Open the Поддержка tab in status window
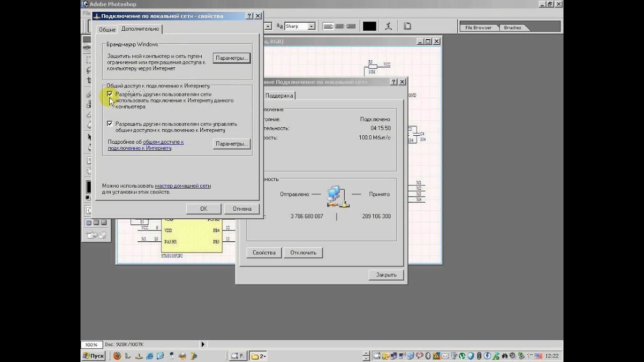The image size is (644, 362). (x=279, y=96)
